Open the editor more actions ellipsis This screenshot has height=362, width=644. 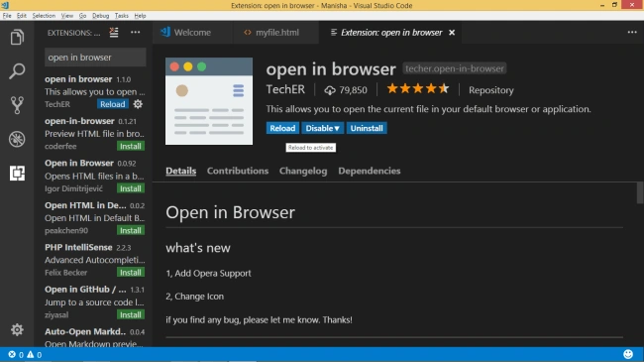coord(632,32)
